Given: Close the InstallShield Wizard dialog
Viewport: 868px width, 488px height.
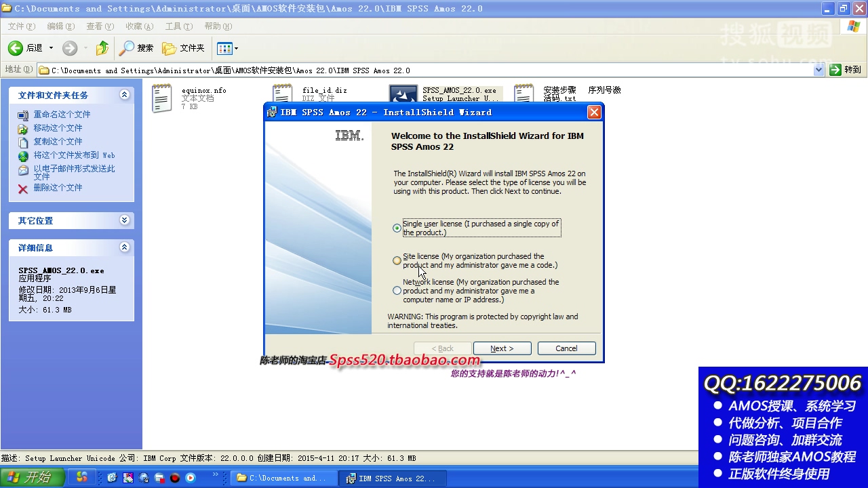Looking at the screenshot, I should pyautogui.click(x=594, y=113).
